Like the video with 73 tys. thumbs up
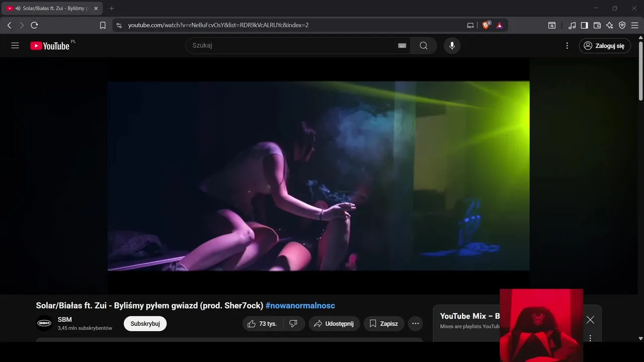The width and height of the screenshot is (644, 362). point(263,324)
